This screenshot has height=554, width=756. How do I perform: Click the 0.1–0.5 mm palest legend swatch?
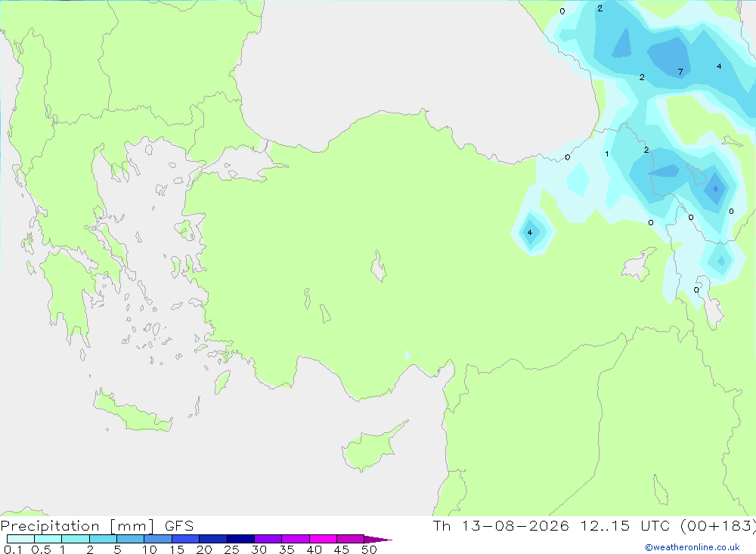pyautogui.click(x=20, y=539)
